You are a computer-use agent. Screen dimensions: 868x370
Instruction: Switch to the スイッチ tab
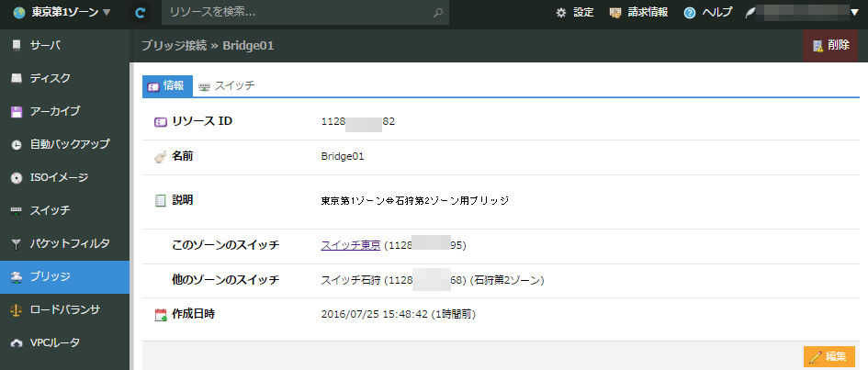(227, 85)
